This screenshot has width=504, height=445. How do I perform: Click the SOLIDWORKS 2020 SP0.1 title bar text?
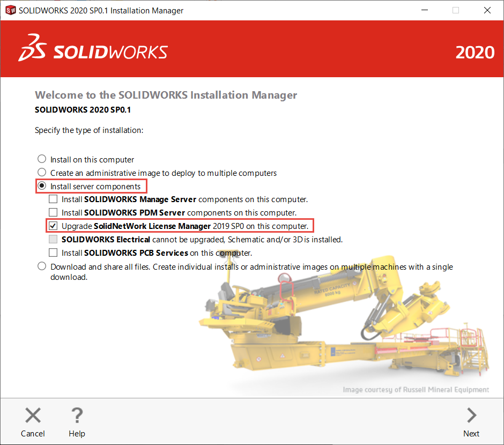99,10
